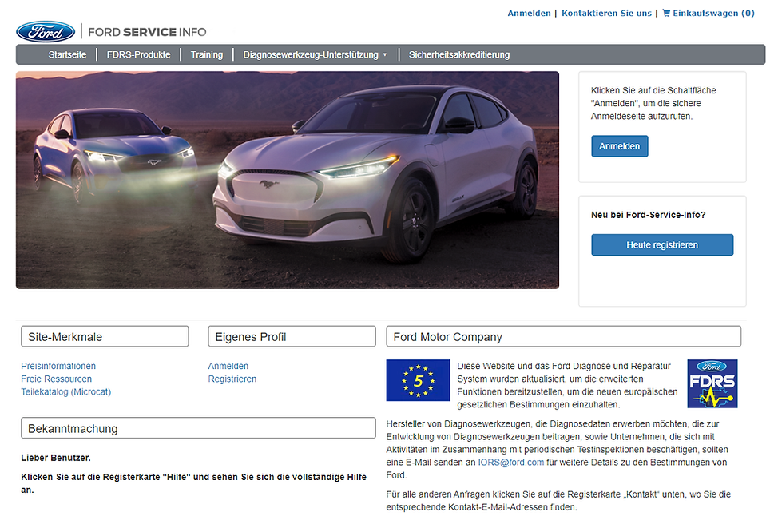Click the Bekanntmachung section heading
The width and height of the screenshot is (770, 532).
click(198, 428)
